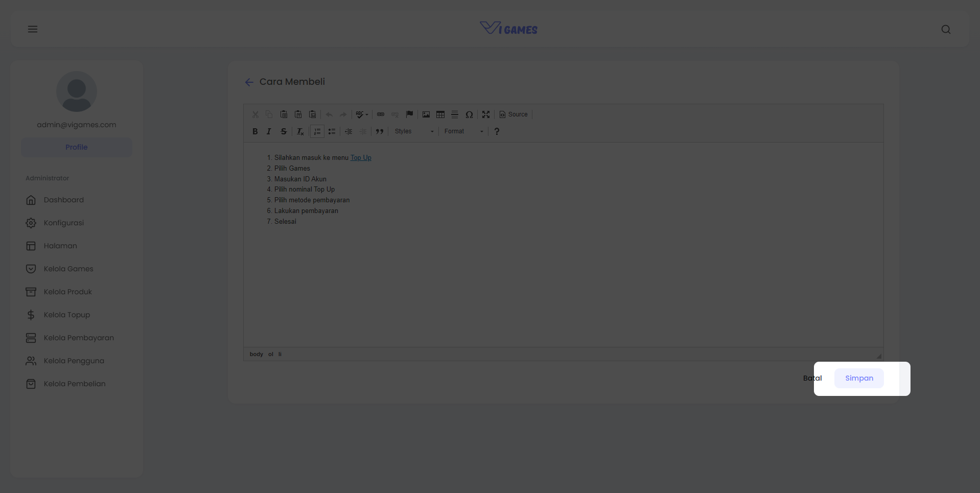Toggle the block quote button
980x493 pixels.
(380, 131)
